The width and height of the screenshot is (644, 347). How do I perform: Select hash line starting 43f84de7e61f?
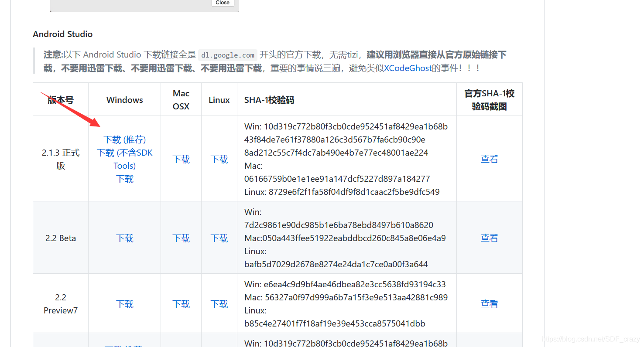click(335, 139)
